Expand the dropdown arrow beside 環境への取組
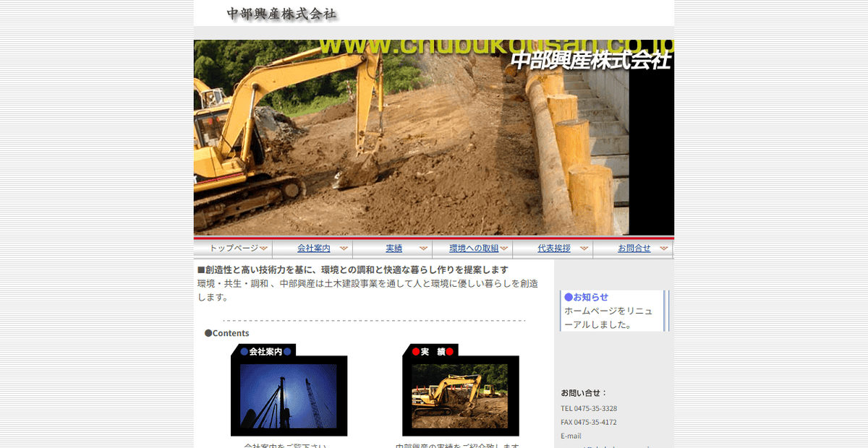 [x=505, y=247]
